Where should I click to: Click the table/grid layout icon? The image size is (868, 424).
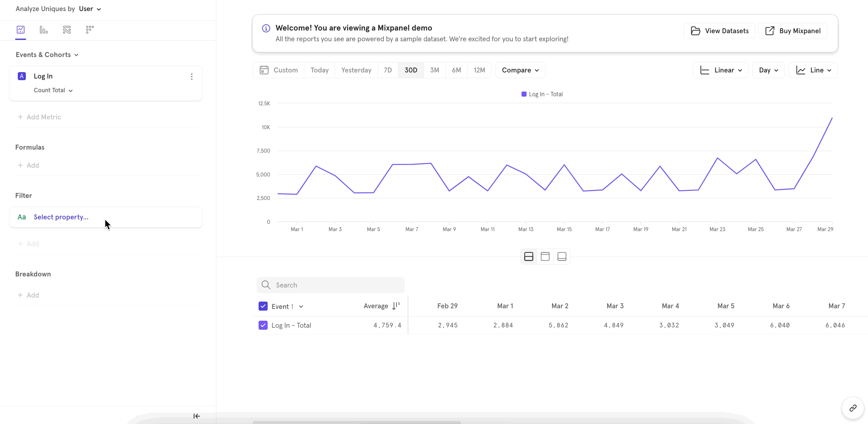click(529, 256)
